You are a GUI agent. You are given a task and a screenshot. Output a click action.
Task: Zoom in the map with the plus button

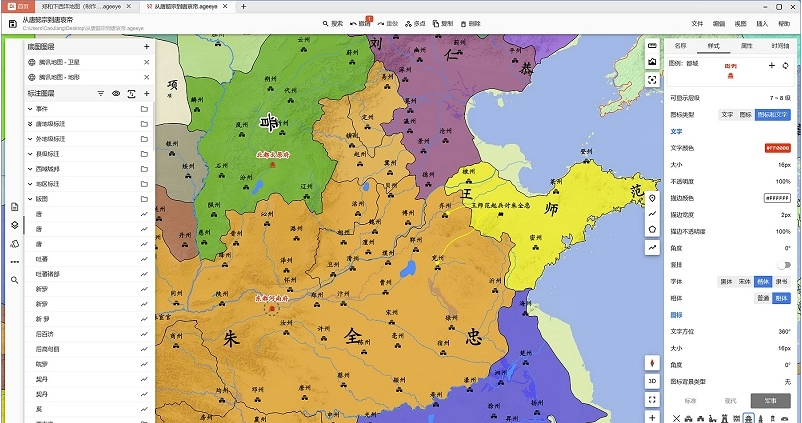click(652, 417)
